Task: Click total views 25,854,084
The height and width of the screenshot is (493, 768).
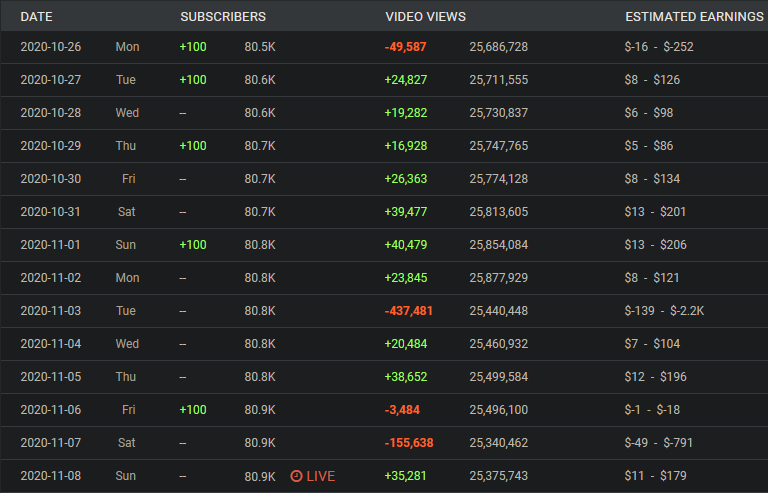Action: coord(499,245)
